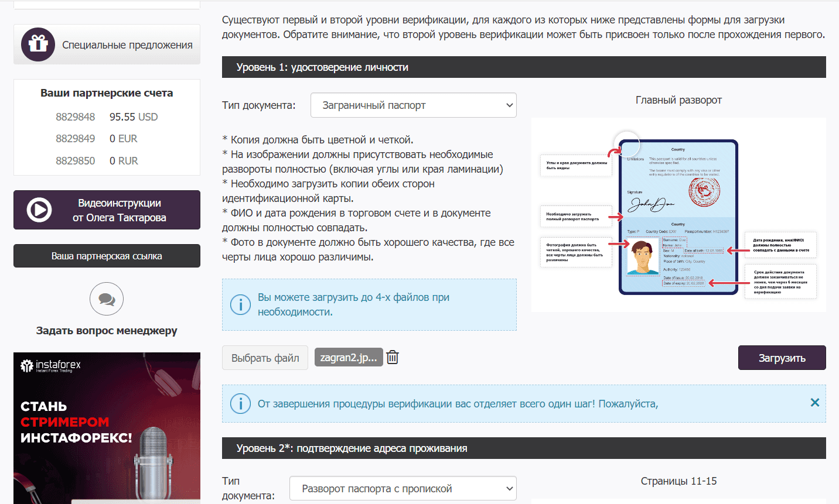The image size is (839, 504).
Task: Close the verification notice with the X
Action: point(814,403)
